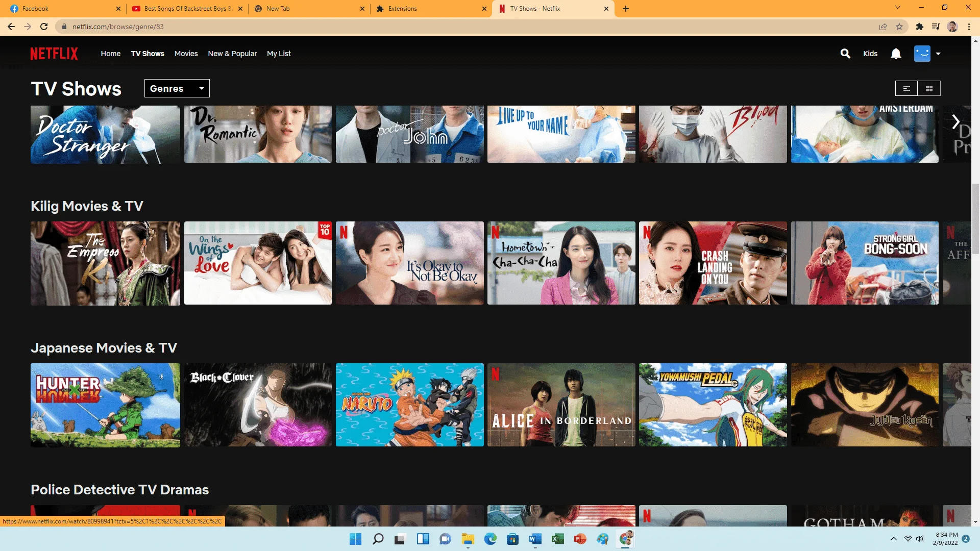Switch to list view layout
This screenshot has height=551, width=980.
(x=906, y=88)
